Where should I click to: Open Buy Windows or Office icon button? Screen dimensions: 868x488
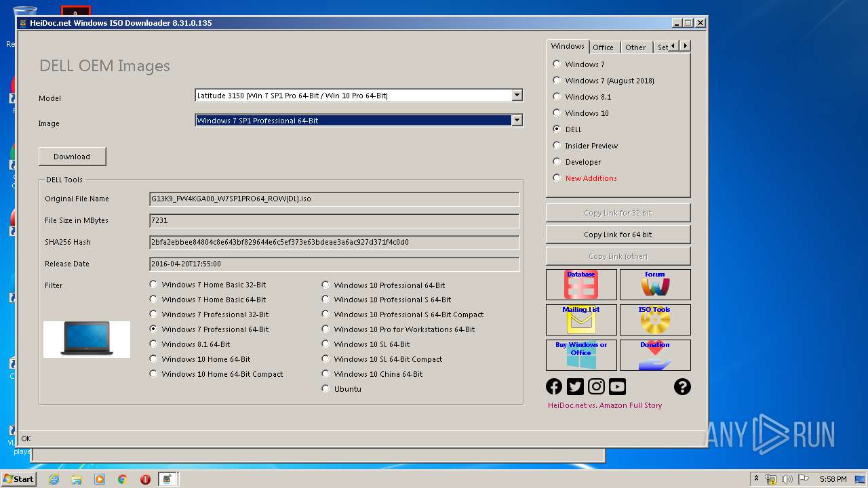coord(581,355)
